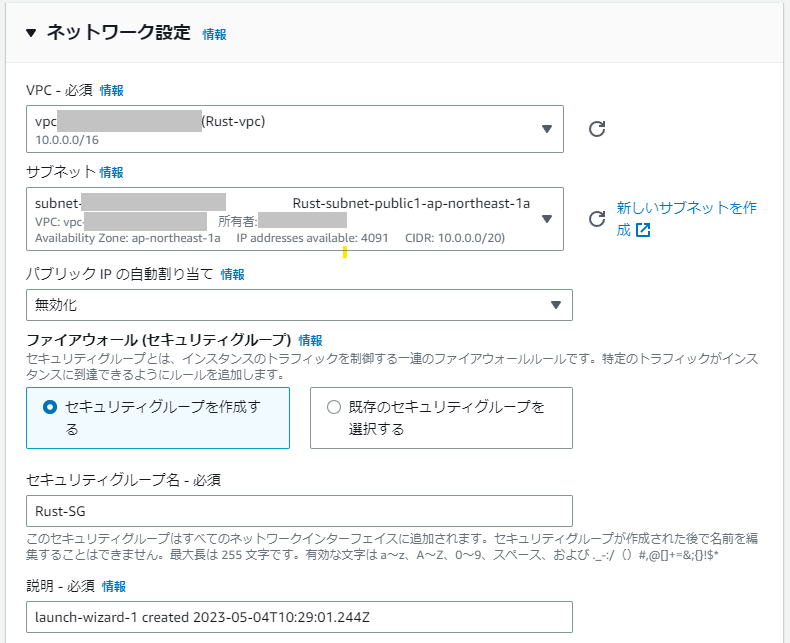Click 情報 link next to VPC - 必須
790x643 pixels.
pyautogui.click(x=111, y=90)
